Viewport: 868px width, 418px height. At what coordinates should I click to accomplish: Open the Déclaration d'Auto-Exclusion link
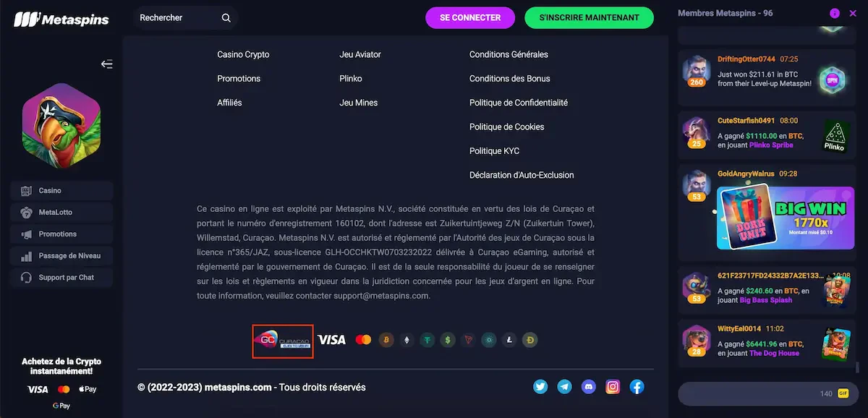(x=522, y=175)
